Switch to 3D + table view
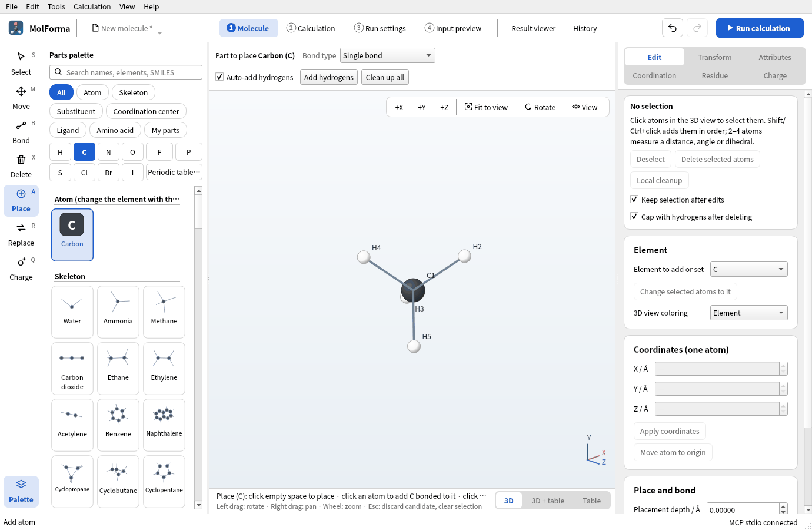 (548, 501)
